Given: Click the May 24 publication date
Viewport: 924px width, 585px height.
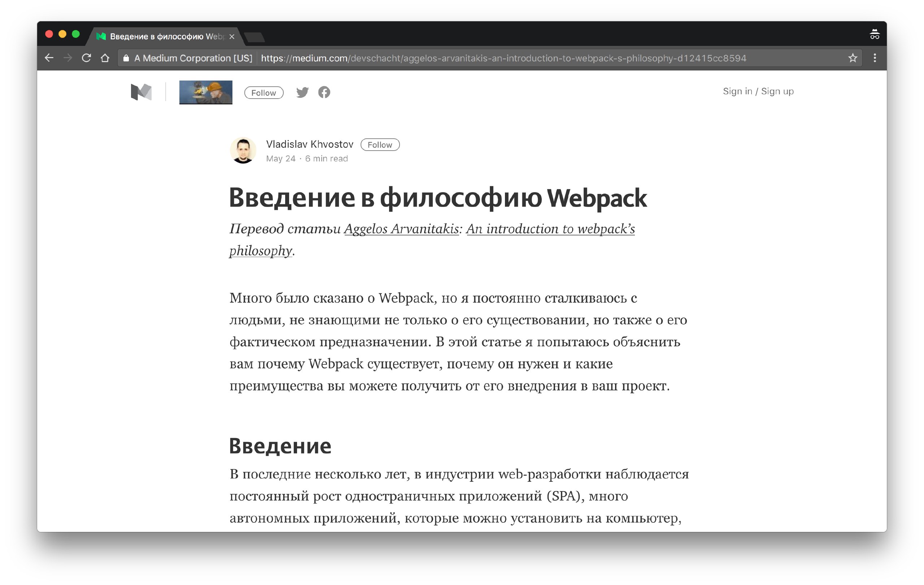Looking at the screenshot, I should [281, 159].
